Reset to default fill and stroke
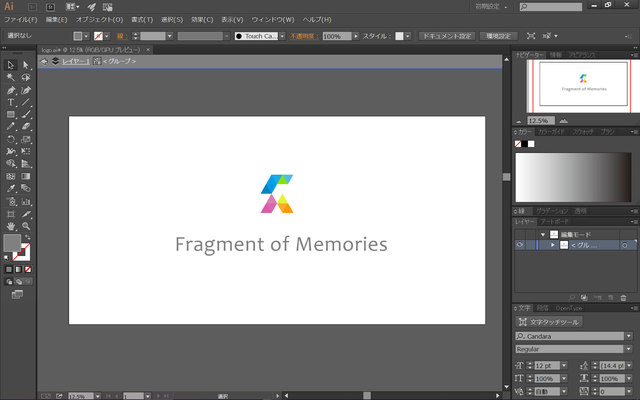The height and width of the screenshot is (400, 640). [x=6, y=258]
